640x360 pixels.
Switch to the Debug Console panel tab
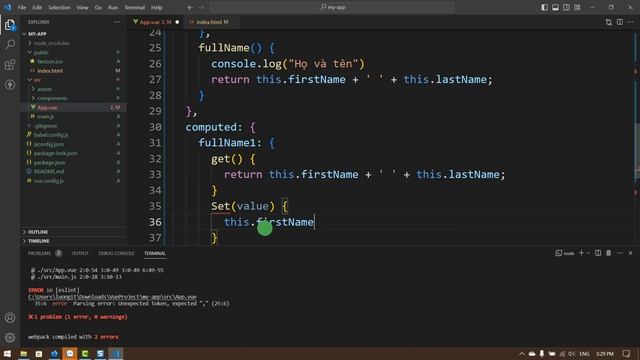pos(116,253)
